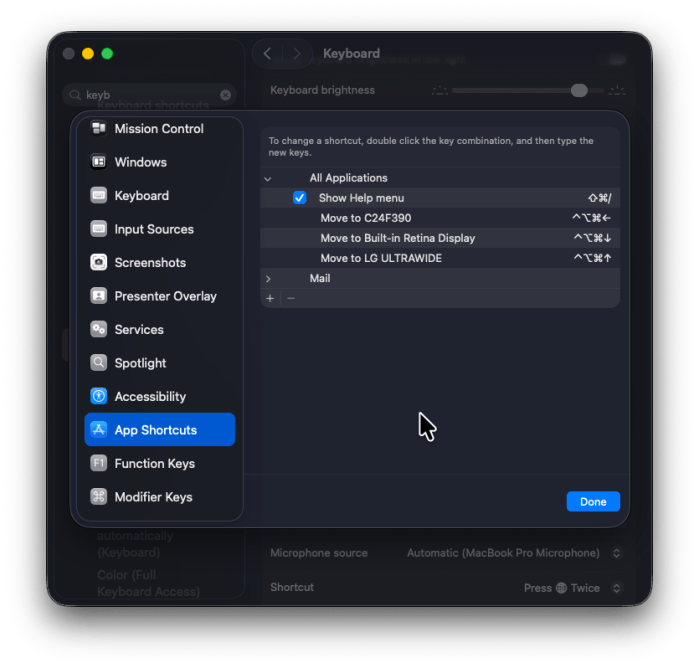Screen dimensions: 699x668
Task: Click the Screenshots camera icon
Action: (99, 263)
